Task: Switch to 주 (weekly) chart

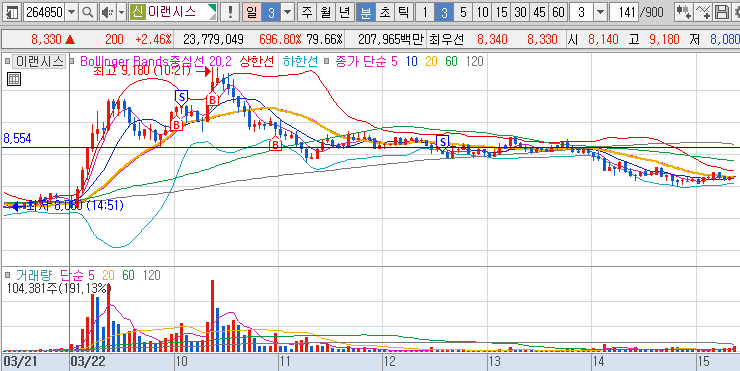Action: tap(308, 12)
